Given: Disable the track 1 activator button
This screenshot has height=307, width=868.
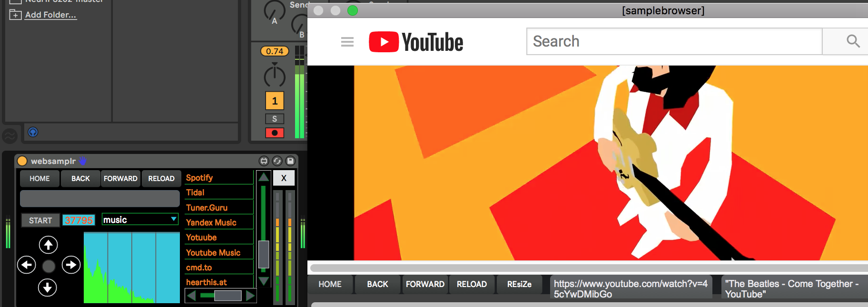Looking at the screenshot, I should [275, 101].
